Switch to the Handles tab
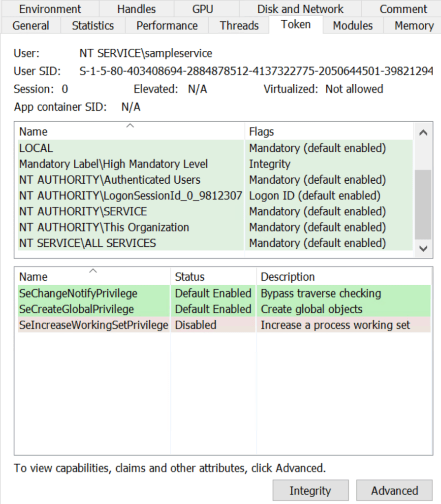Image resolution: width=441 pixels, height=504 pixels. 136,9
